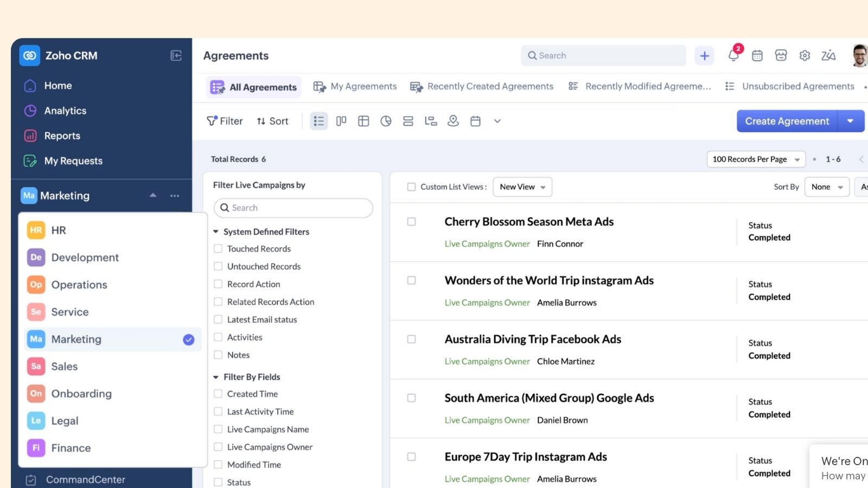Switch to calendar view of agreements
Image resolution: width=868 pixels, height=488 pixels.
(x=476, y=121)
